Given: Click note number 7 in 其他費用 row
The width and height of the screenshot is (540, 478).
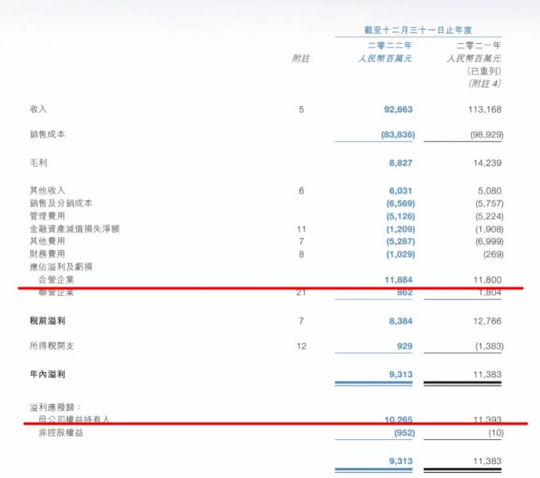Looking at the screenshot, I should point(301,241).
